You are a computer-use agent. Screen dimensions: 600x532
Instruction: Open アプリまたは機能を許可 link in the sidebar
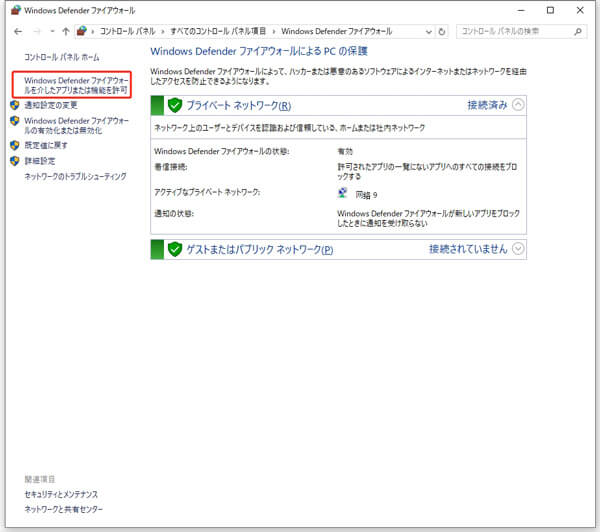coord(76,85)
